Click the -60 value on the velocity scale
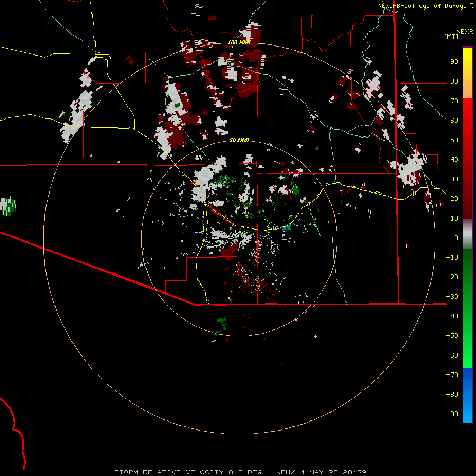This screenshot has width=476, height=476. pos(452,355)
